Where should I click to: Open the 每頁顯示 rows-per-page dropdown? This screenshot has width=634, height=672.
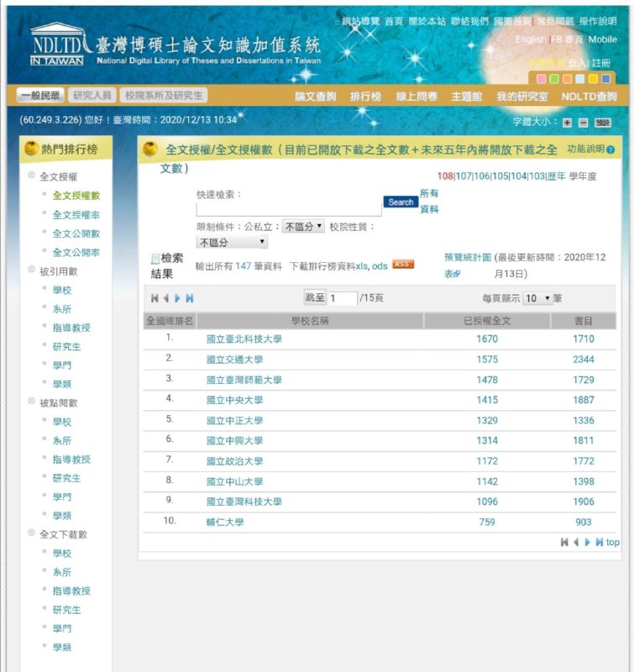(x=537, y=298)
